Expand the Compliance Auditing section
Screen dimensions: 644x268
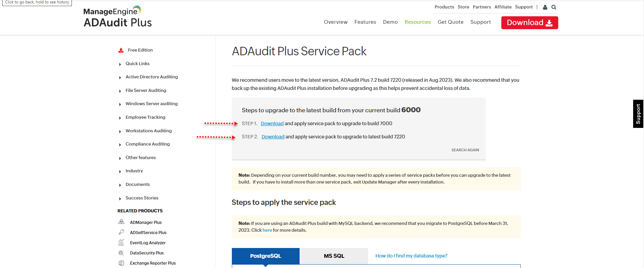coord(147,144)
